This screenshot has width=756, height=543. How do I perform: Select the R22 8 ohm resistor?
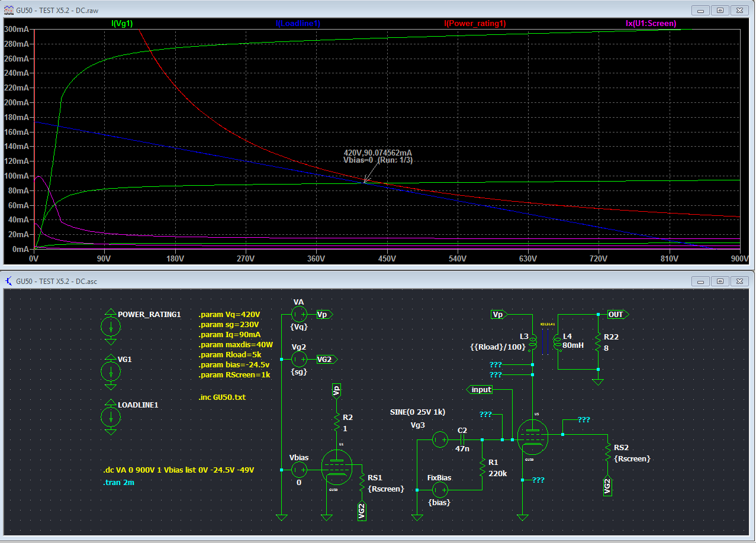click(599, 342)
